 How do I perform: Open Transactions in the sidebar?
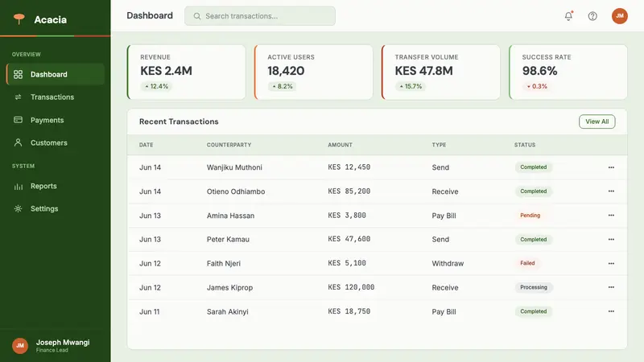[56, 97]
